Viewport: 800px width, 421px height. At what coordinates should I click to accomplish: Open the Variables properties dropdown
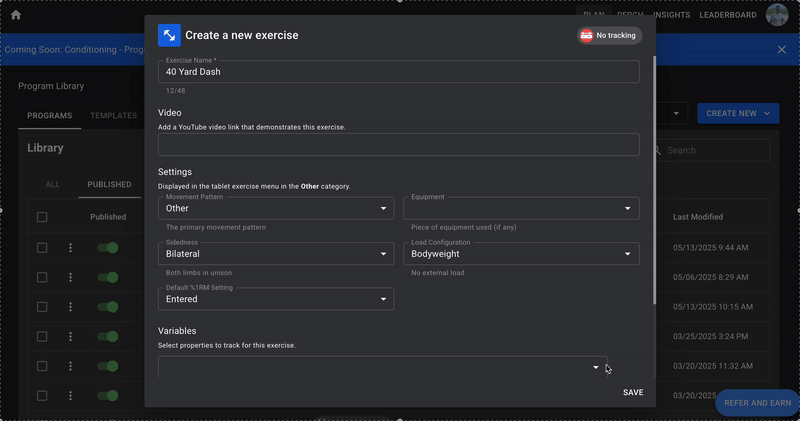pos(383,367)
